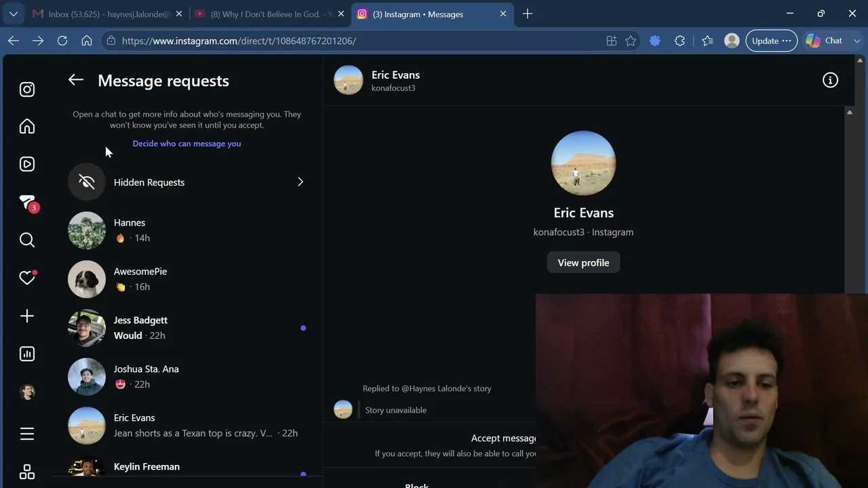Viewport: 868px width, 488px height.
Task: Open the AwesomePie message request
Action: coord(187,279)
